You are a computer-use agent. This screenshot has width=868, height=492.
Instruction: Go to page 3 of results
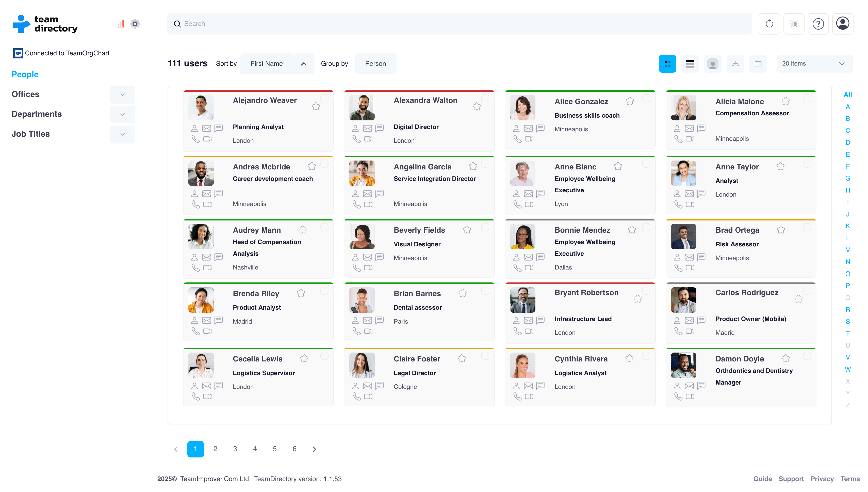click(x=235, y=449)
